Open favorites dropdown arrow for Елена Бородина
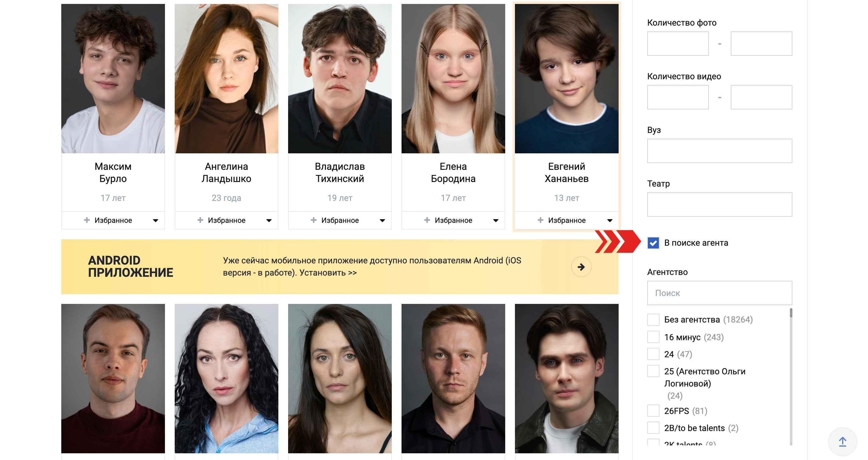Viewport: 868px width, 460px height. (496, 220)
